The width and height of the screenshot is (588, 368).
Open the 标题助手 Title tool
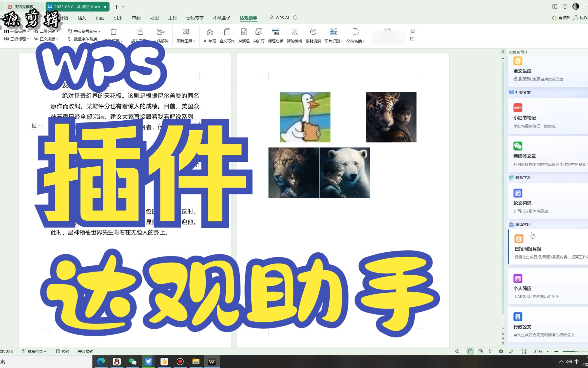pos(275,36)
